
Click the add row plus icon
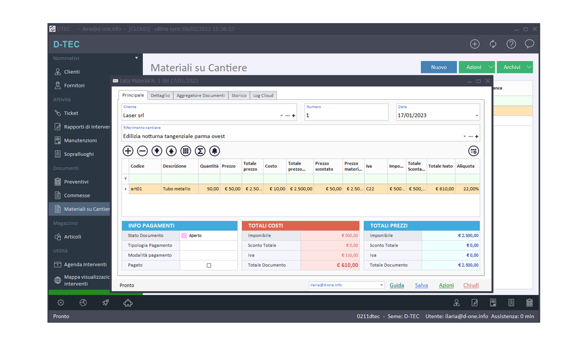[x=128, y=151]
